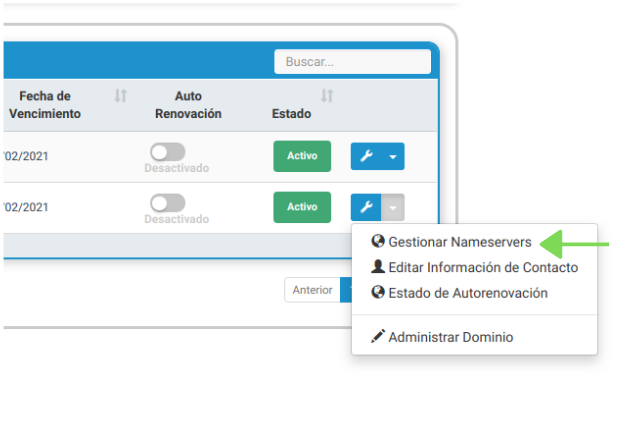Choose Editar Información de Contacto

(x=482, y=267)
